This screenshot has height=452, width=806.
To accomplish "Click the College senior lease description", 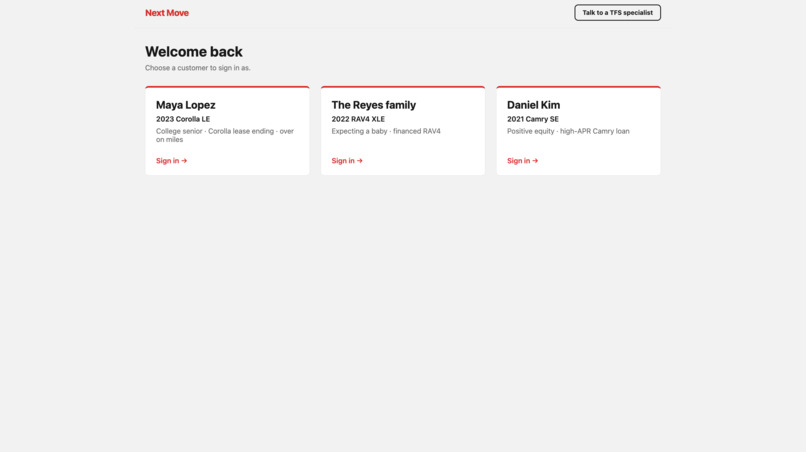I will pyautogui.click(x=225, y=135).
